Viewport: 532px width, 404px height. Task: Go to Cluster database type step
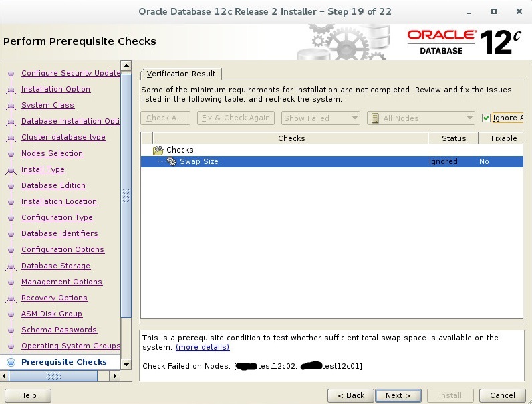(x=63, y=137)
